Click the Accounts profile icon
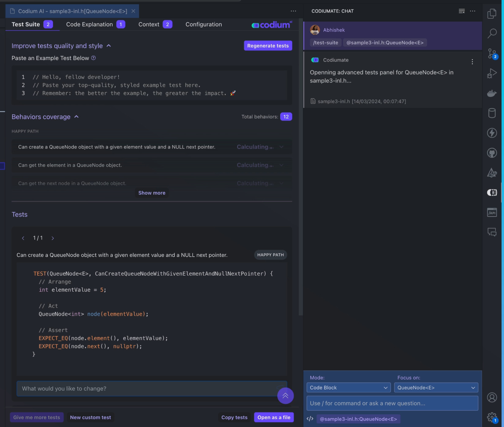 492,397
